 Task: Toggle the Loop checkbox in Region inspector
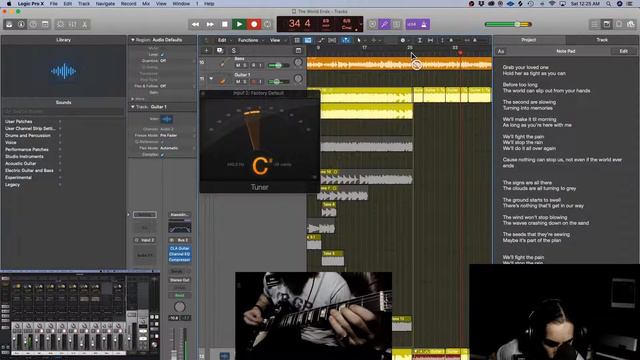point(162,54)
